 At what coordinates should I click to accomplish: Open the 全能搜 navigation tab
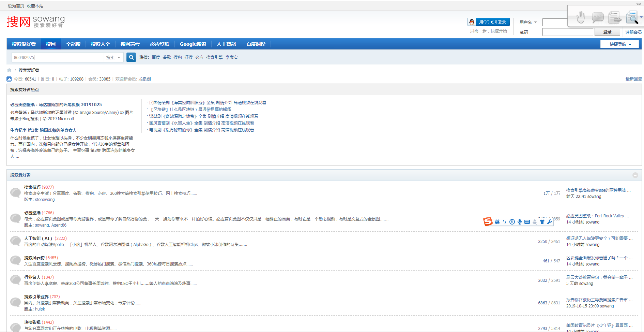[73, 44]
